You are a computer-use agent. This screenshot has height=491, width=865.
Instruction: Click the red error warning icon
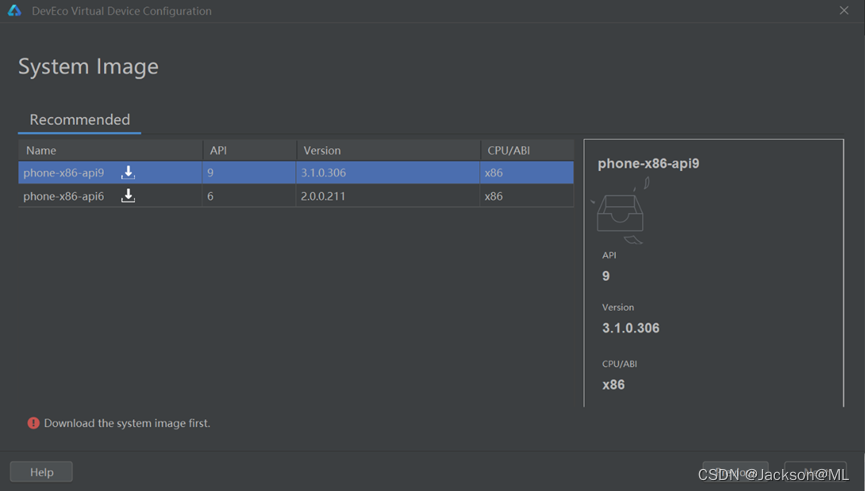click(34, 423)
